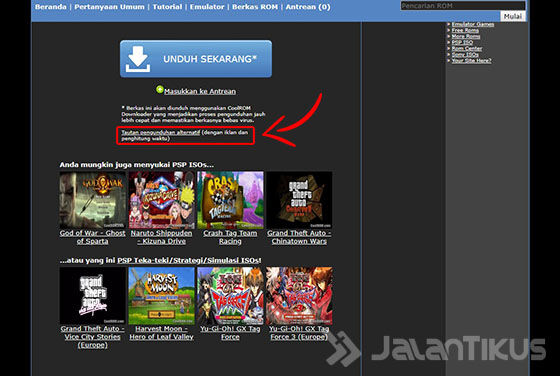This screenshot has height=376, width=560.
Task: Open the Emulator menu item
Action: coord(207,7)
